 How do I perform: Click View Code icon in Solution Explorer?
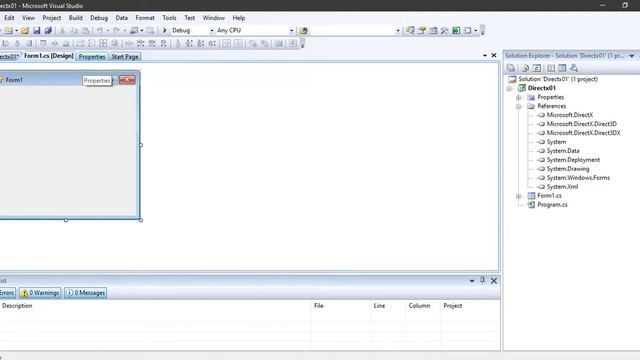coord(551,68)
